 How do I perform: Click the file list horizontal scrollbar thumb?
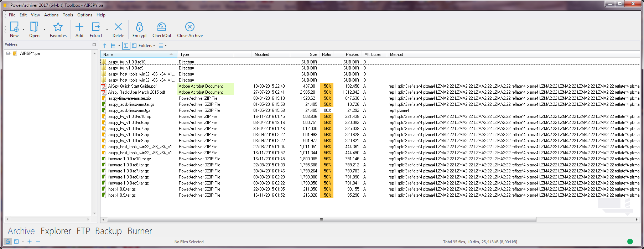click(321, 219)
